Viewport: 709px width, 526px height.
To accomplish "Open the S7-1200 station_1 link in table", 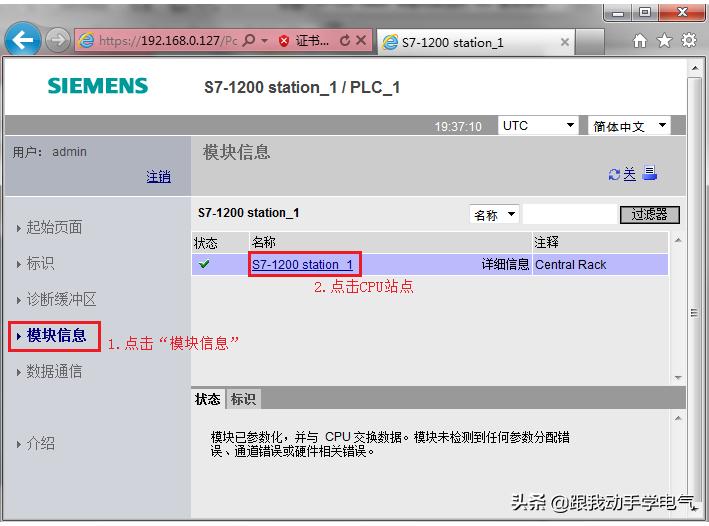I will [303, 265].
